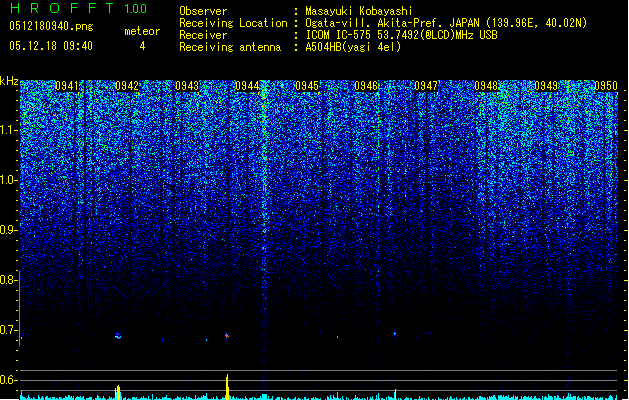
Task: Click the 0948 time marker
Action: (x=486, y=86)
